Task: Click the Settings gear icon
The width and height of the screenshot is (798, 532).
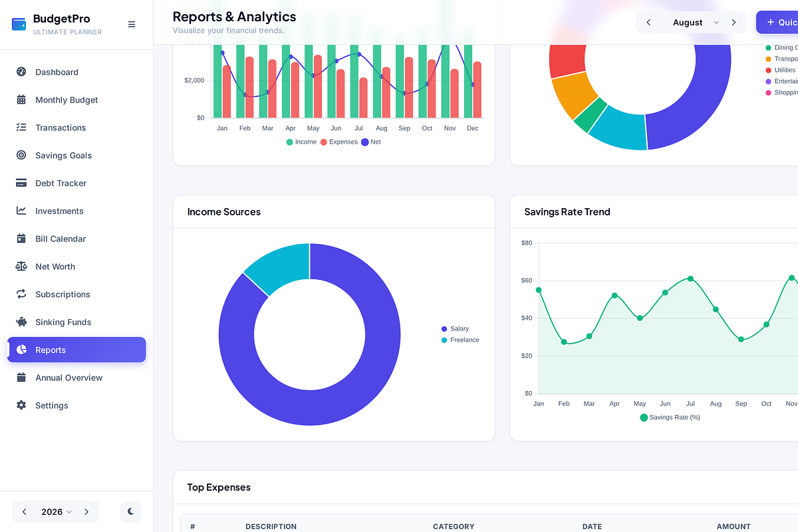Action: (21, 406)
